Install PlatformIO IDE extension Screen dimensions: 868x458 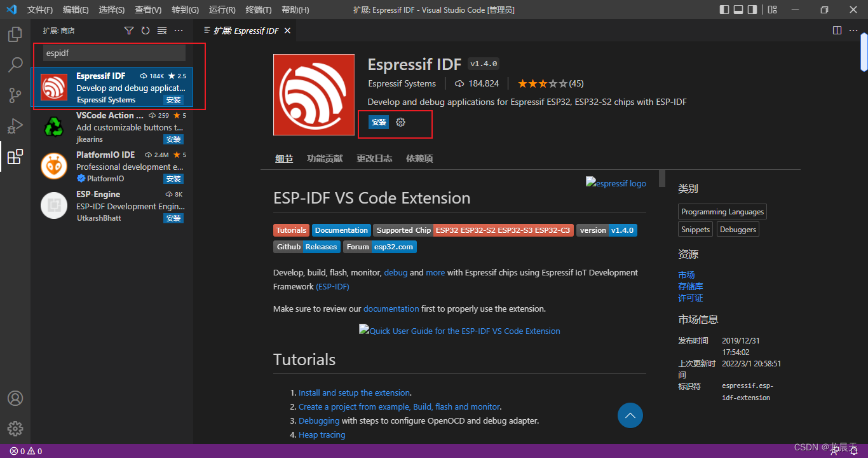pyautogui.click(x=173, y=179)
